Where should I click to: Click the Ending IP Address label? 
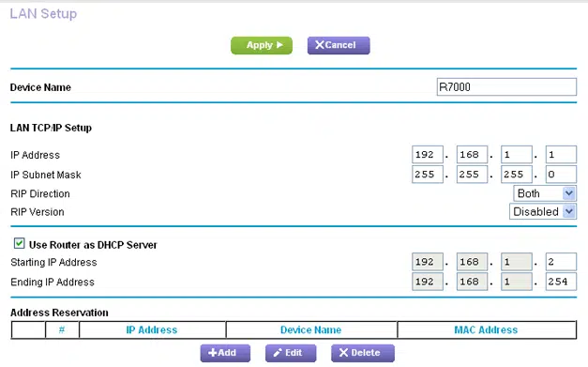coord(53,283)
